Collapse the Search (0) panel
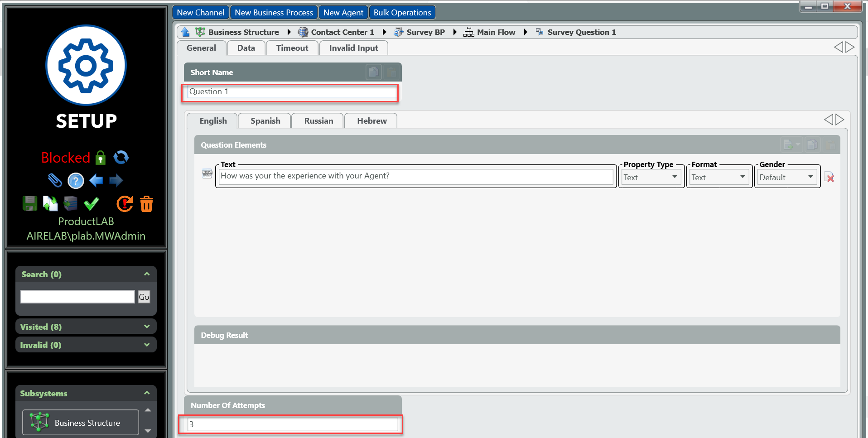This screenshot has height=438, width=868. (147, 274)
